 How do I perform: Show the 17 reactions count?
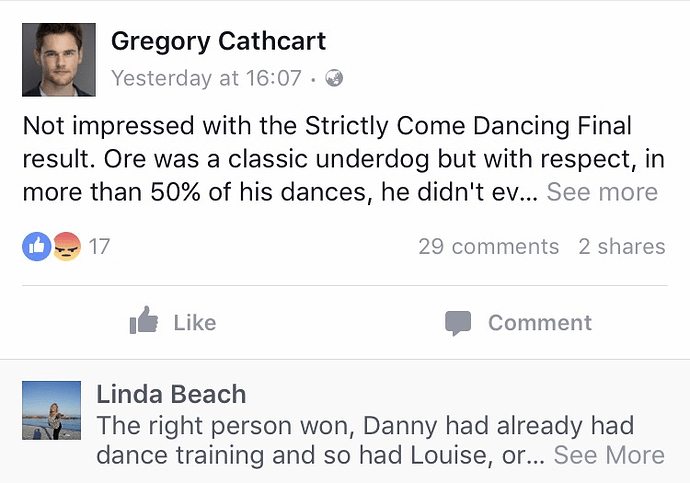(99, 246)
